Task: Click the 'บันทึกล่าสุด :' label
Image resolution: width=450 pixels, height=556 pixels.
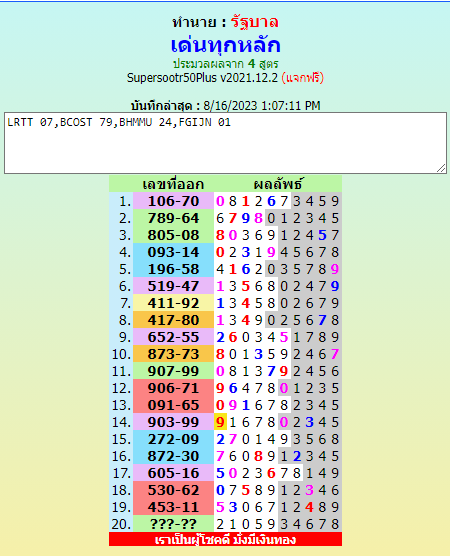Action: (x=165, y=106)
